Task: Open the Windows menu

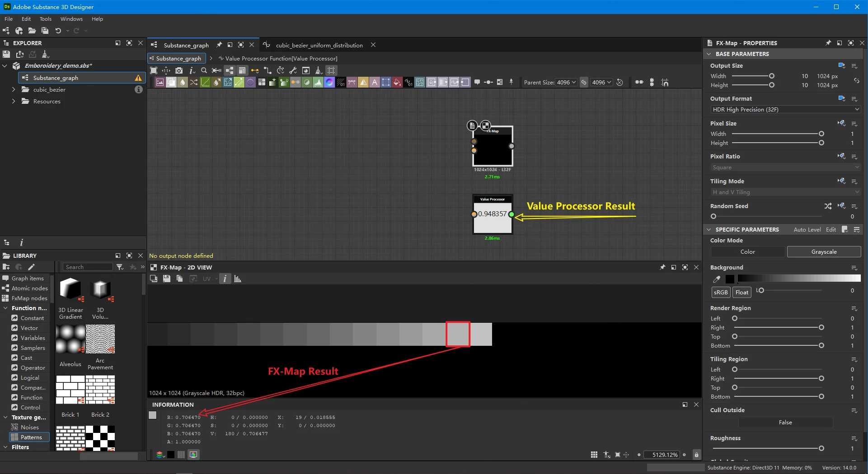Action: pyautogui.click(x=71, y=19)
